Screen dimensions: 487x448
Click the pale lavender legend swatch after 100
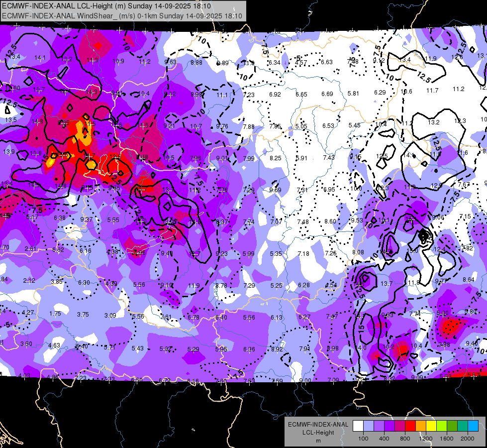click(x=369, y=426)
